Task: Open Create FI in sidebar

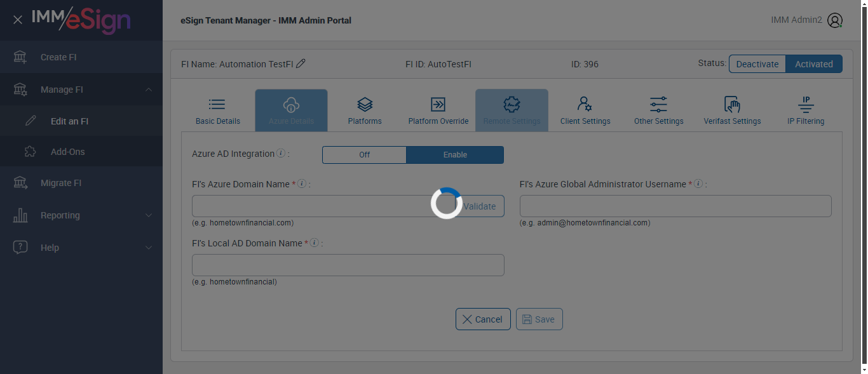Action: coord(81,57)
